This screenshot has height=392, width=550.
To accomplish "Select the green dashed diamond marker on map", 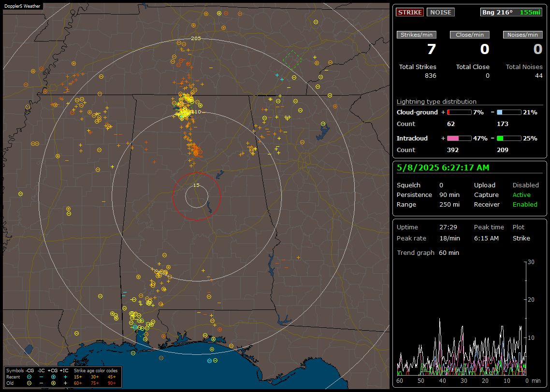I will pos(292,59).
